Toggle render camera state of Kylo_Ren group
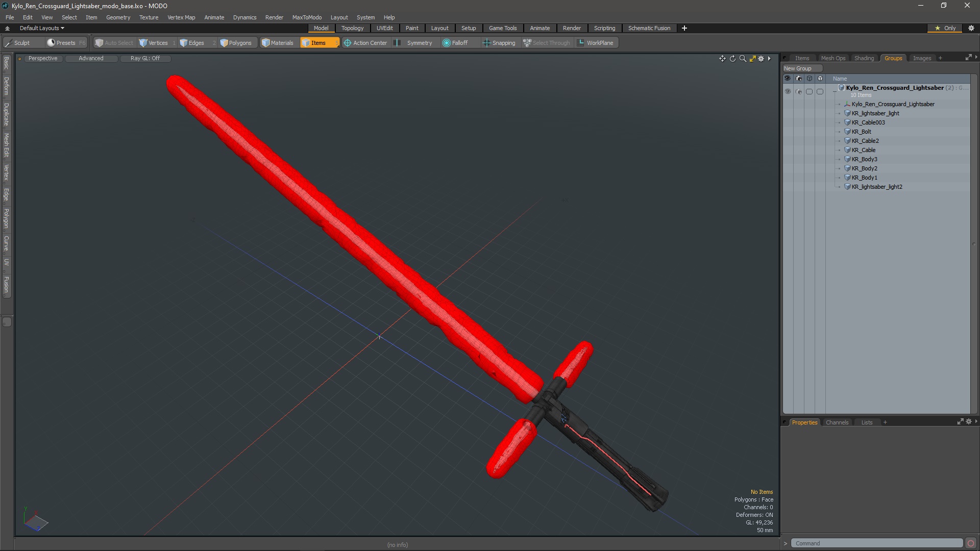The image size is (980, 551). point(799,92)
